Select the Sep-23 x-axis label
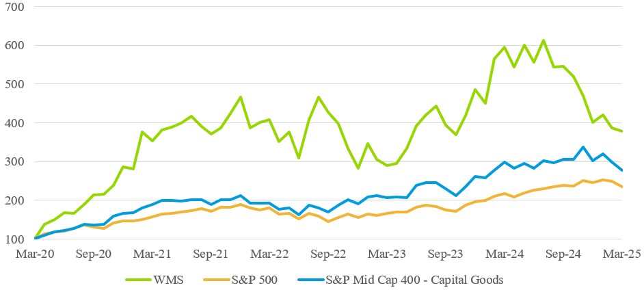 click(x=447, y=254)
